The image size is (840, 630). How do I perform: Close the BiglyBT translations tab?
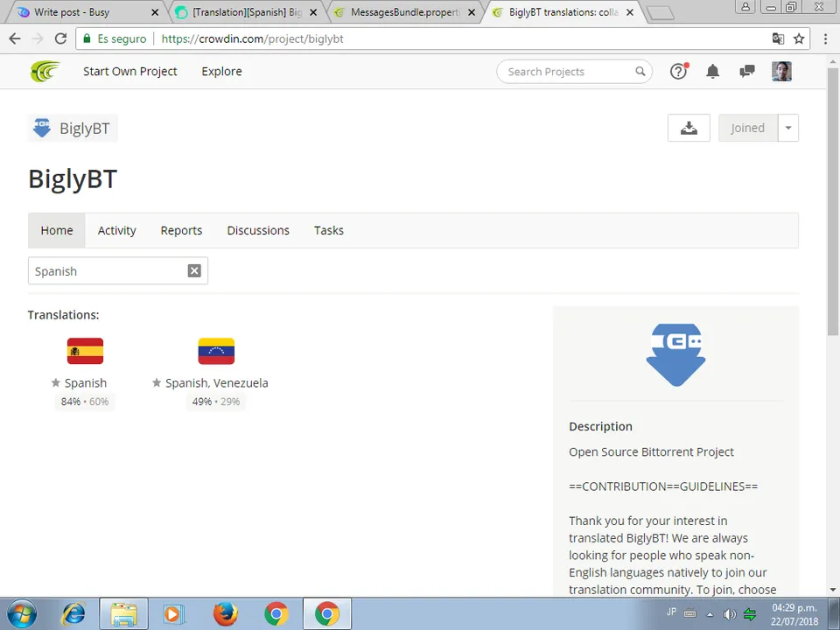(x=631, y=11)
